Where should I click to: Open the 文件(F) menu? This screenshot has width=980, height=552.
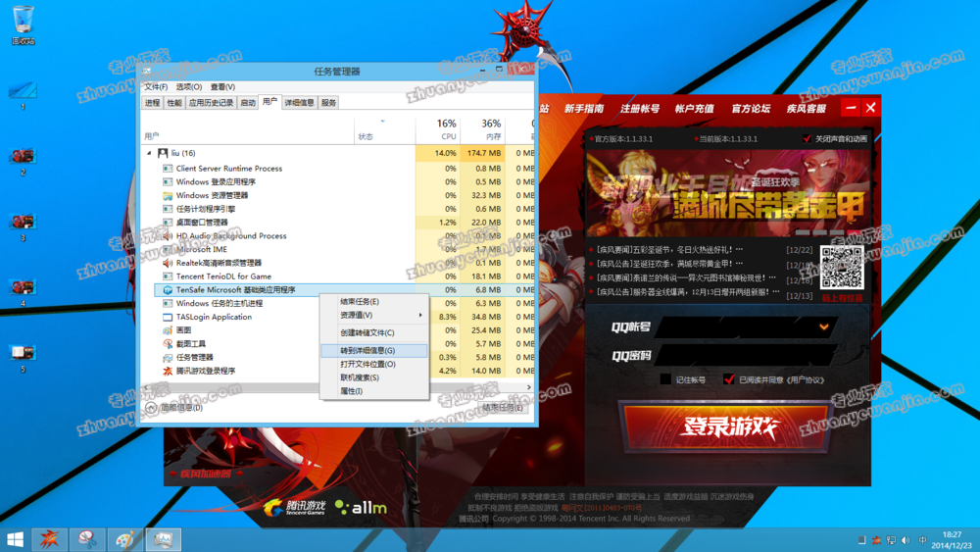coord(156,87)
